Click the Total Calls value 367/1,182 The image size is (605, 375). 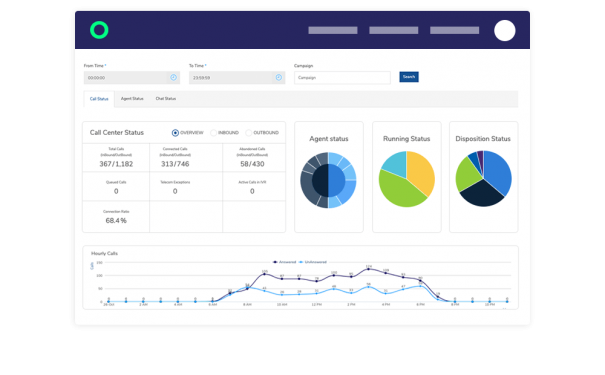116,164
